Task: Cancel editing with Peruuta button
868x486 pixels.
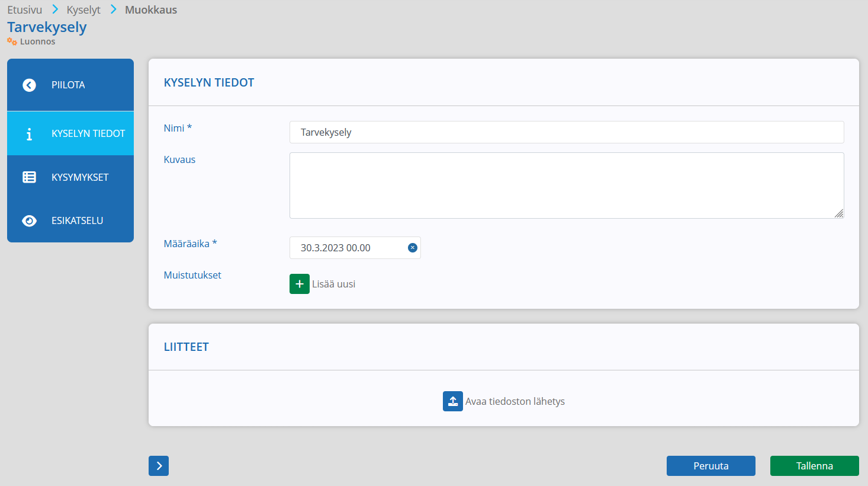Action: point(711,466)
